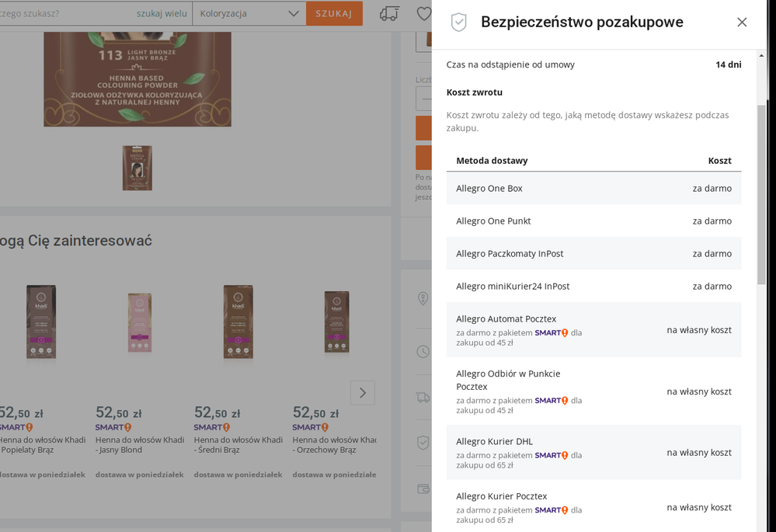Open the Koloryzacja category dropdown
776x532 pixels.
(249, 13)
